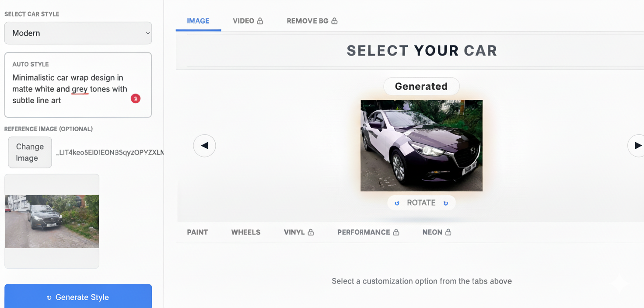Click the generated purple car image

421,146
